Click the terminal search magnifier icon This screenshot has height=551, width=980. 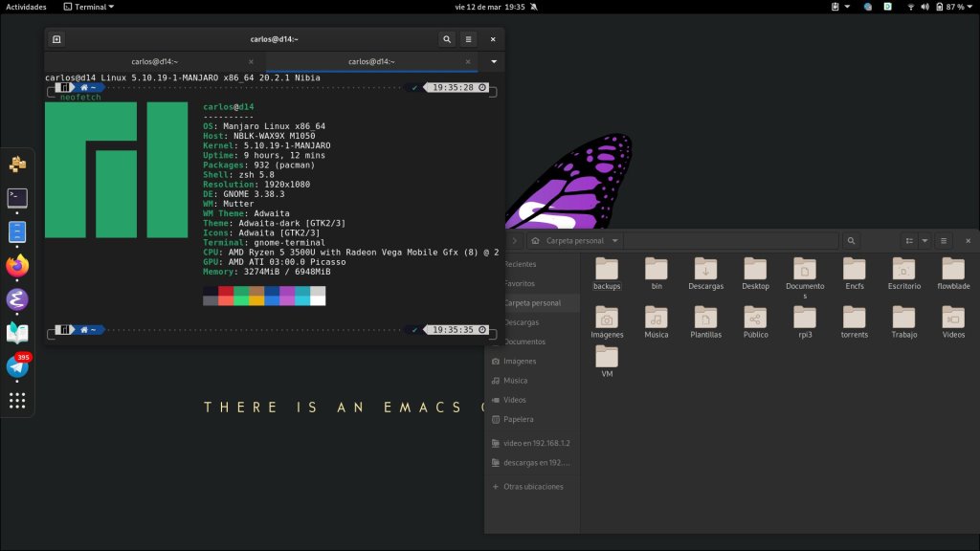click(447, 39)
